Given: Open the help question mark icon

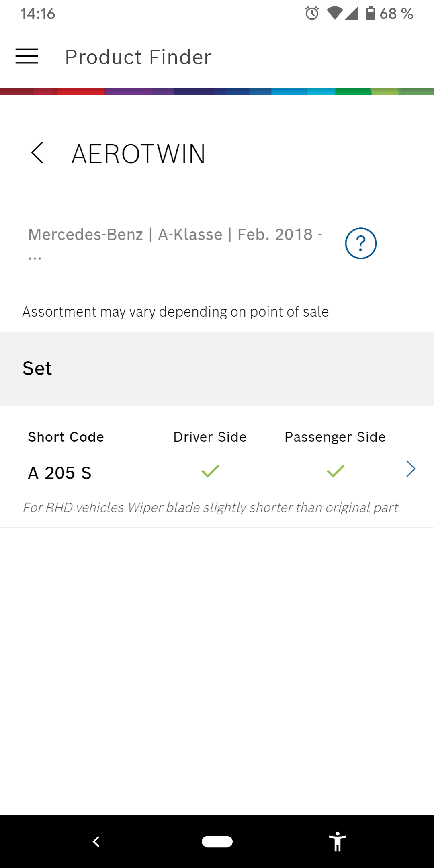Looking at the screenshot, I should tap(360, 244).
